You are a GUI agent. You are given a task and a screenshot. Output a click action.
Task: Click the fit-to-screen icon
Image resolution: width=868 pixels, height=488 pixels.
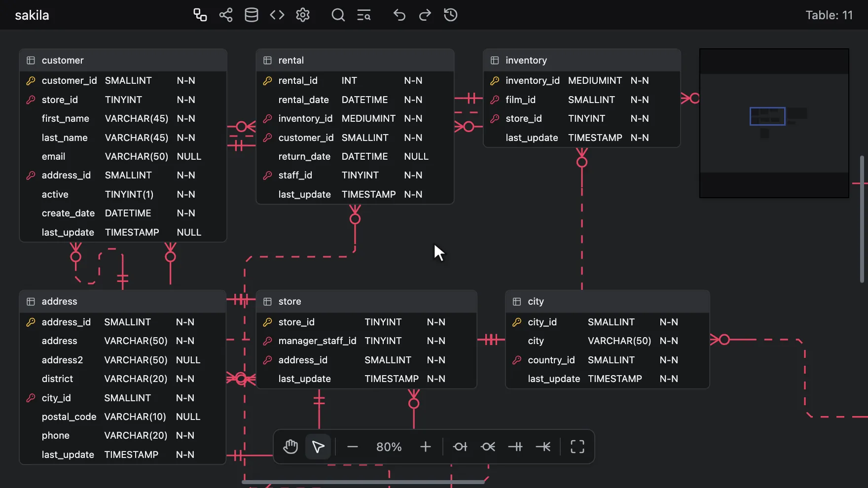(x=578, y=447)
